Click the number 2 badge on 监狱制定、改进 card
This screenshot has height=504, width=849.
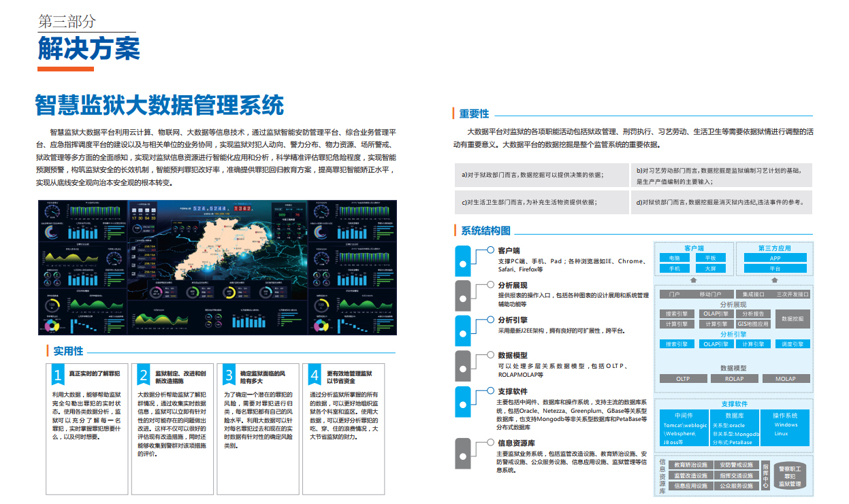144,375
